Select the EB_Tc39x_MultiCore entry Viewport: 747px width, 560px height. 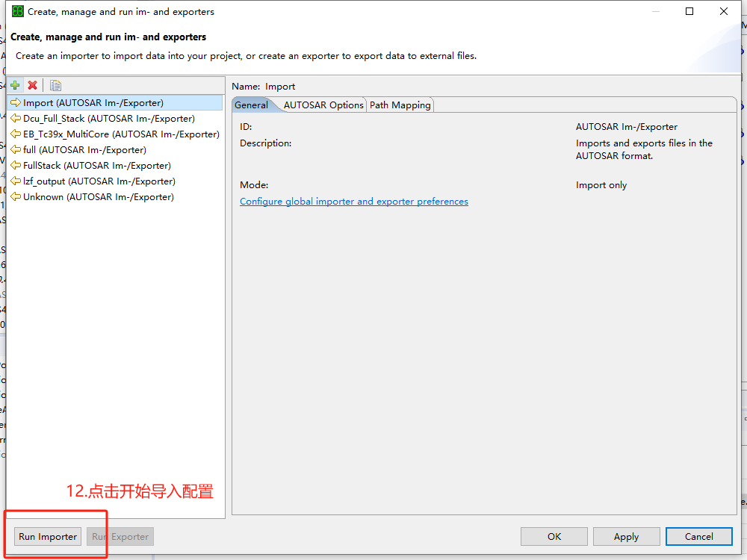click(121, 134)
